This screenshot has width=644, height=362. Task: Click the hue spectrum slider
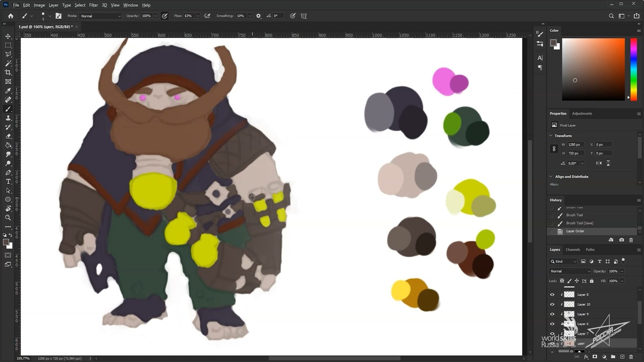634,69
